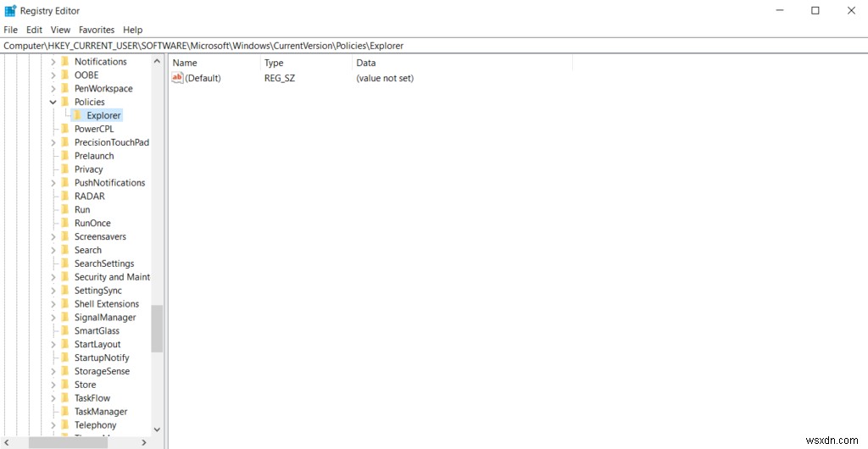Click the Prelaunch folder icon

pos(65,155)
